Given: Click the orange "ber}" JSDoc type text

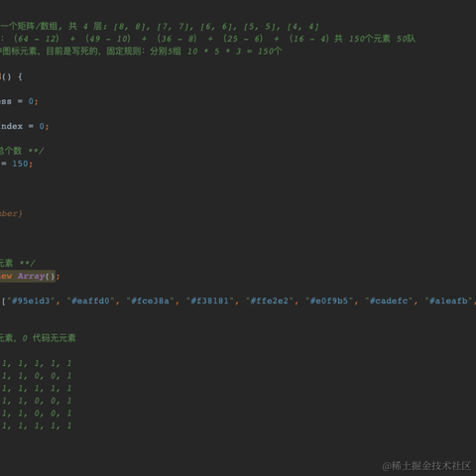Looking at the screenshot, I should pyautogui.click(x=11, y=213).
